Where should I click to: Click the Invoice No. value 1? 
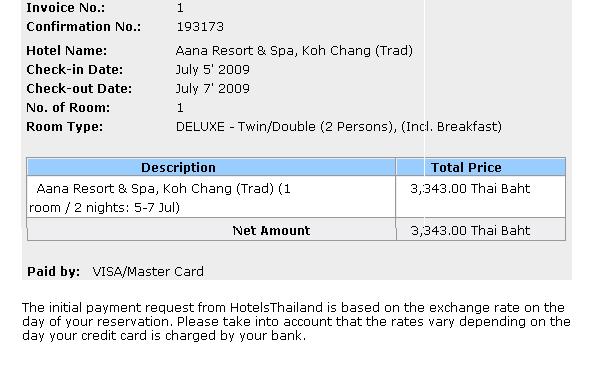click(x=180, y=8)
